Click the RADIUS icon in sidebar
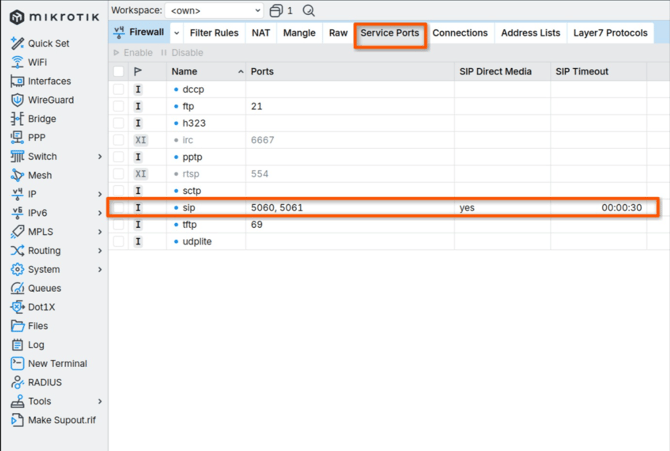The height and width of the screenshot is (451, 670). 17,382
